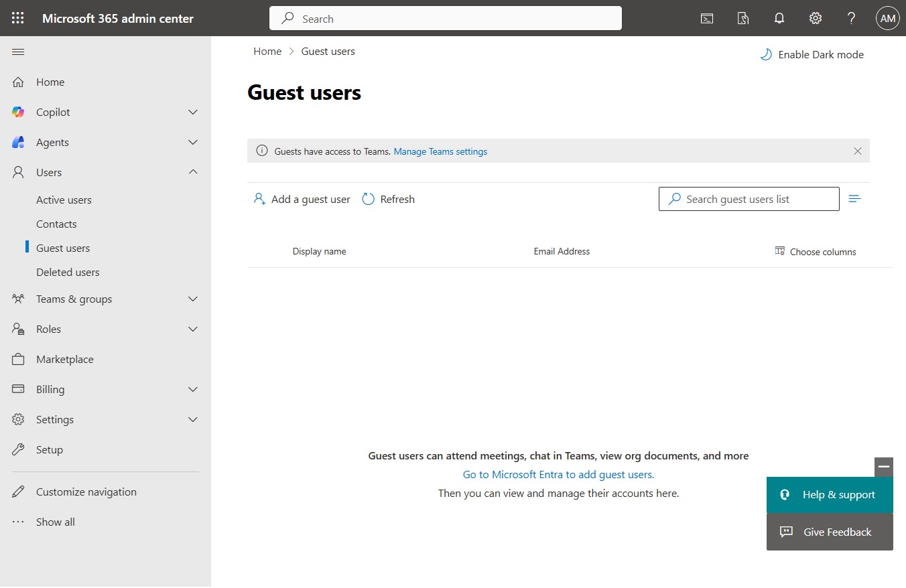Open Setup in the sidebar

[x=50, y=450]
